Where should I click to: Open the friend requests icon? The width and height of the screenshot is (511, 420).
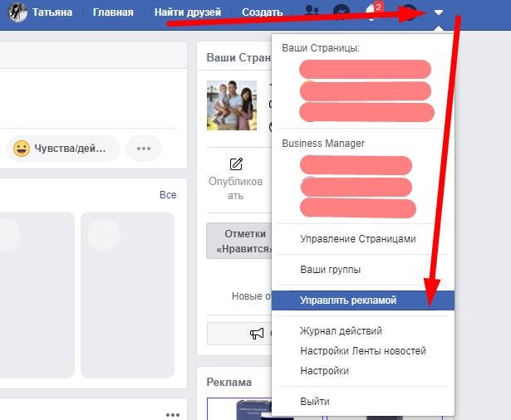(x=312, y=11)
